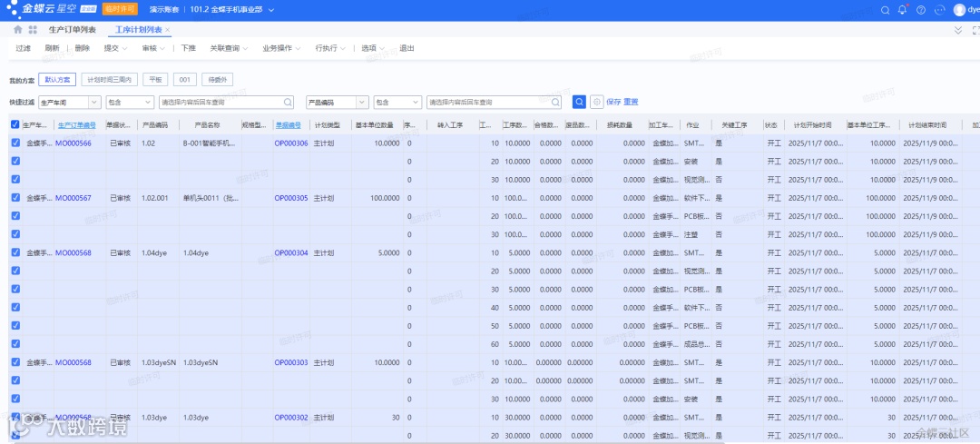Open production order MO000566
Image resolution: width=980 pixels, height=444 pixels.
73,143
